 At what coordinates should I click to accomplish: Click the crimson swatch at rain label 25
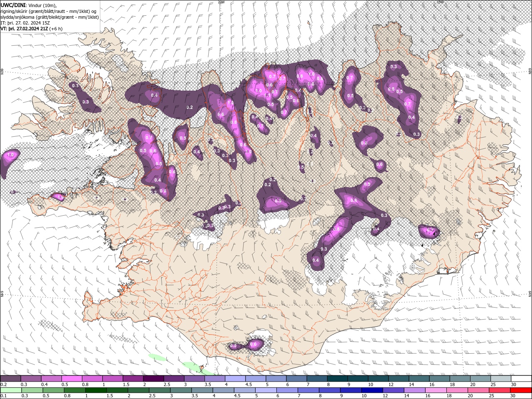[499, 390]
